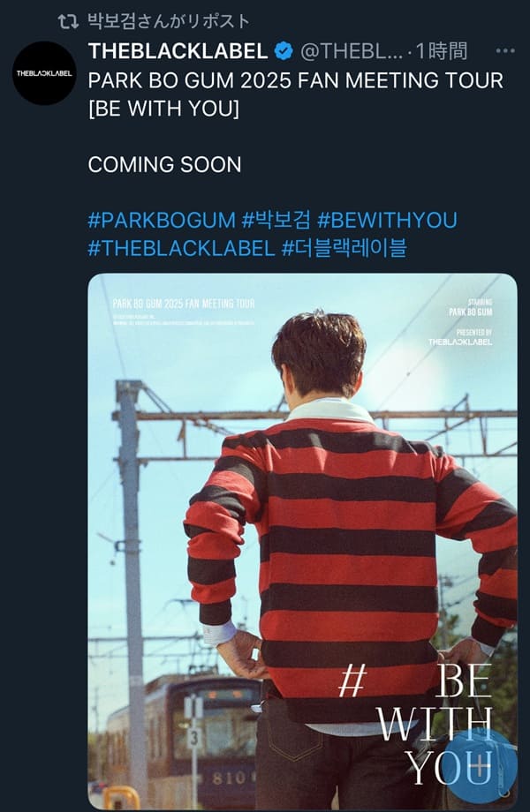The image size is (530, 812).
Task: Open the three-dot more options menu
Action: pos(504,51)
